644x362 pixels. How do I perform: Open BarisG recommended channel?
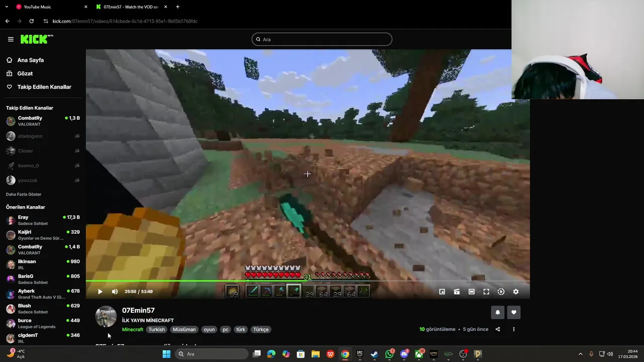tap(43, 279)
